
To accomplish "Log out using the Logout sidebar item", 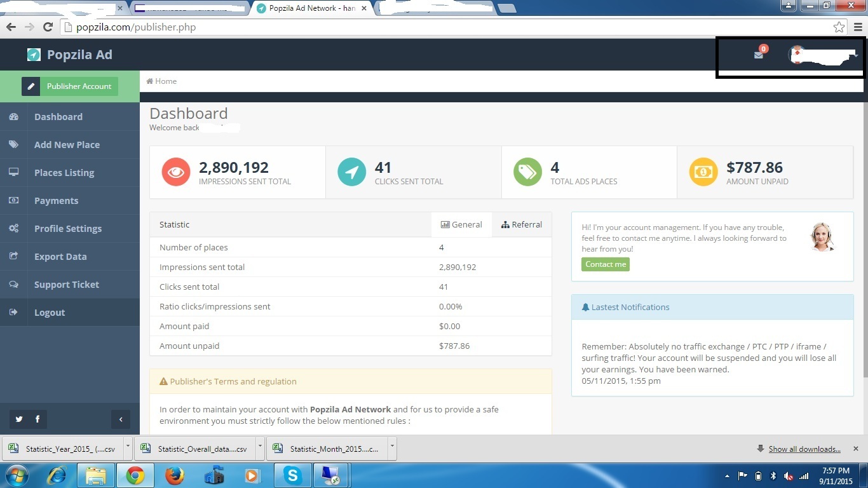I will coord(70,313).
